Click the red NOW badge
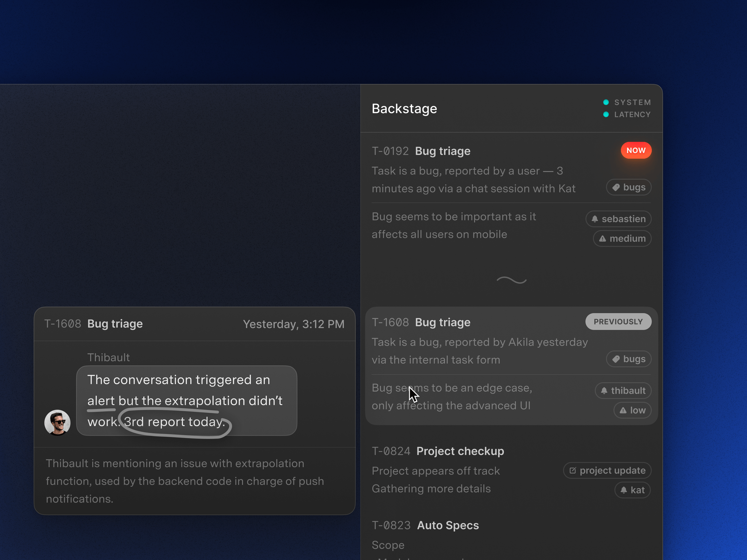747x560 pixels. coord(636,150)
